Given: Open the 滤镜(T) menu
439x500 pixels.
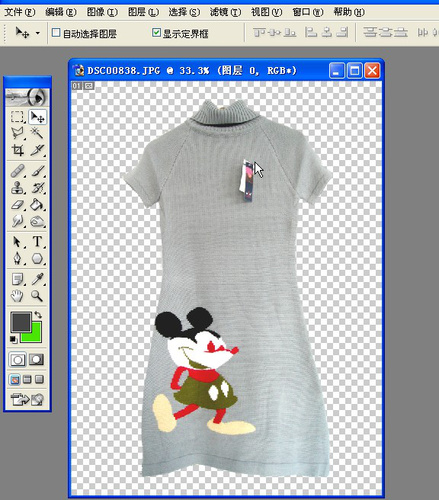Looking at the screenshot, I should tap(225, 12).
